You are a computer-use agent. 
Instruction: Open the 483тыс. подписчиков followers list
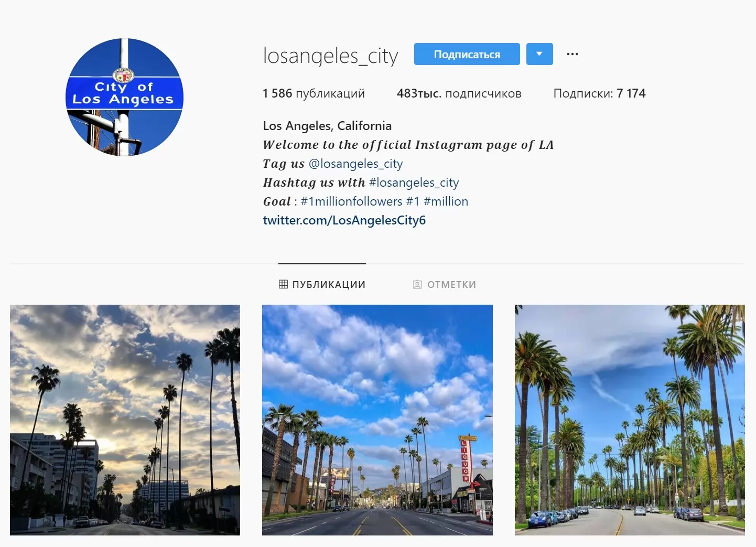[459, 93]
